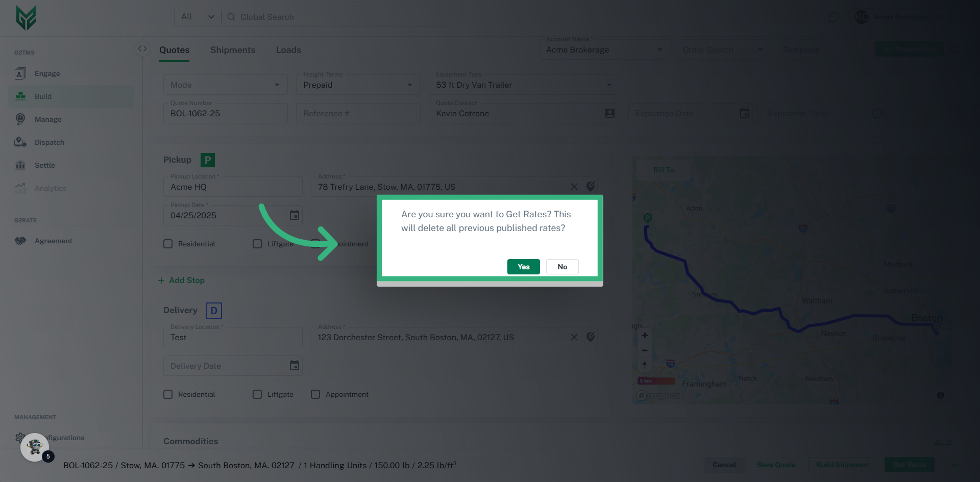Focus the Global Search field
Screen dimensions: 980x482
[337, 17]
